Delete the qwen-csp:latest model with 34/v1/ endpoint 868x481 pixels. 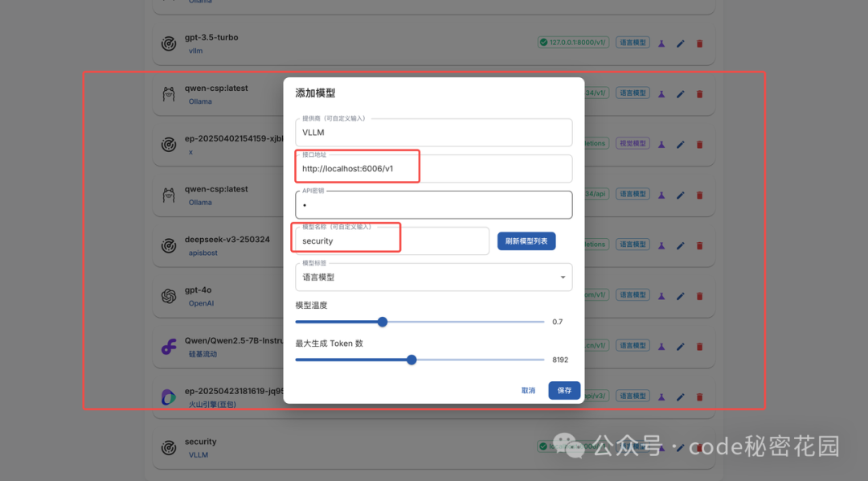click(699, 93)
